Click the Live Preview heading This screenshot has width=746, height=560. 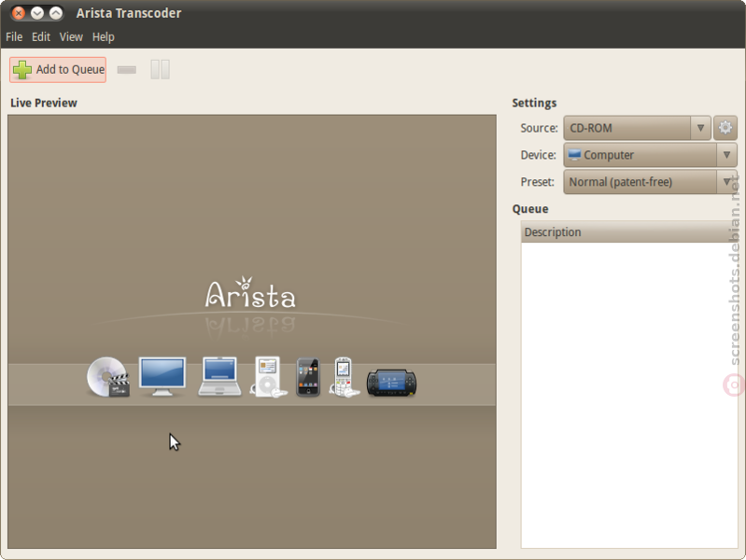[44, 103]
